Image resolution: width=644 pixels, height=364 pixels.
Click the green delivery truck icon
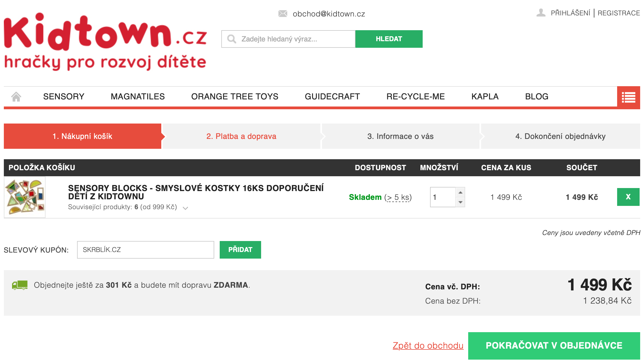coord(20,285)
